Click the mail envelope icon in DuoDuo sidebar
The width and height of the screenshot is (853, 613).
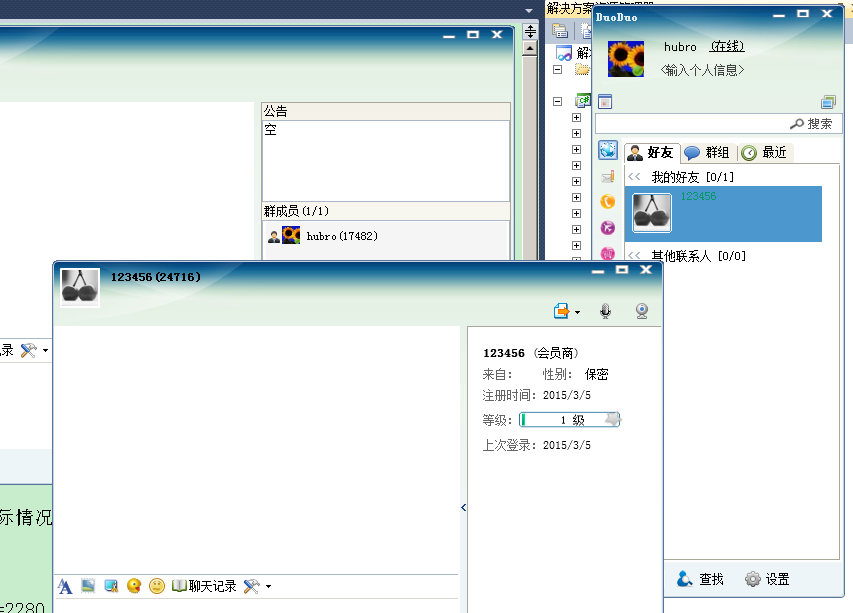coord(608,176)
